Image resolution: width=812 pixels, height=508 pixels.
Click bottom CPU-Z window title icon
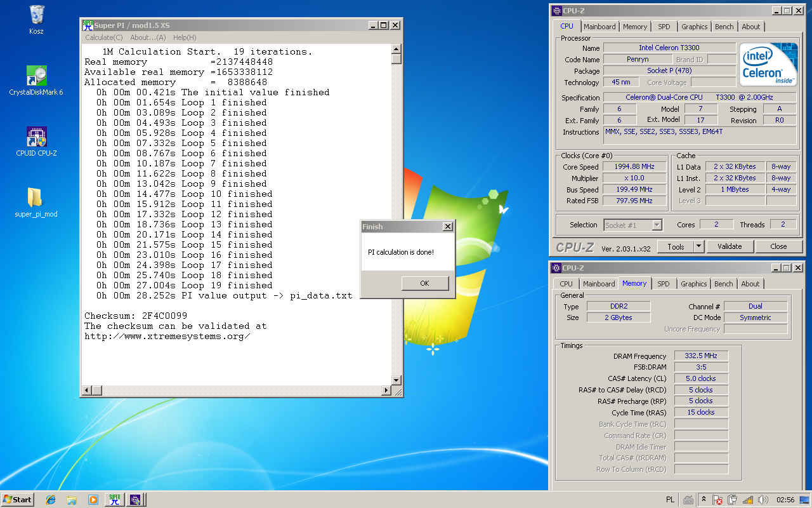click(x=556, y=268)
